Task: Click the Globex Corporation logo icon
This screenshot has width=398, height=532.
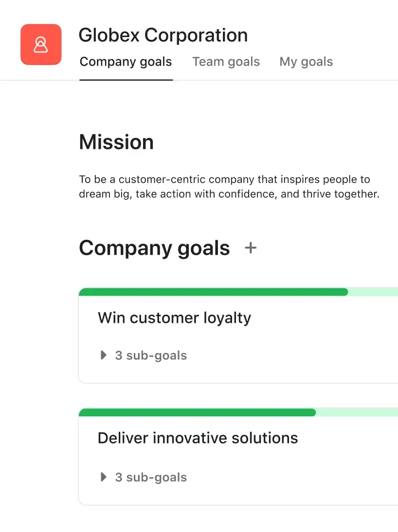Action: tap(41, 45)
